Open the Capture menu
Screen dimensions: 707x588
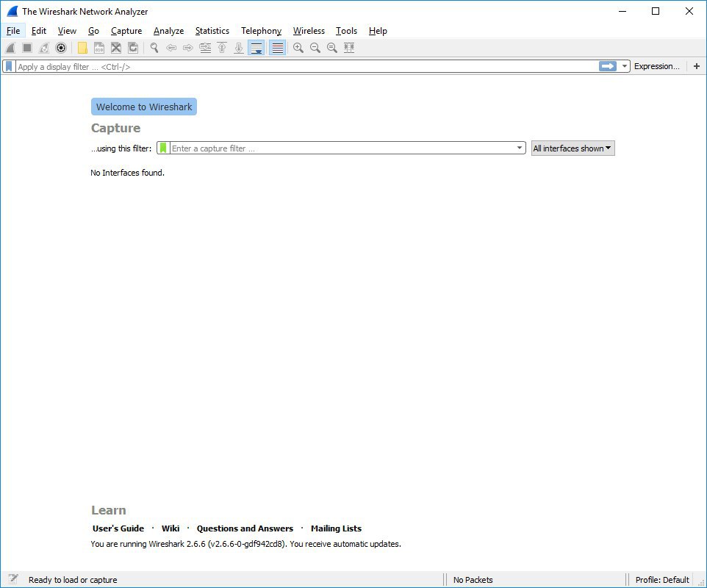(x=126, y=31)
